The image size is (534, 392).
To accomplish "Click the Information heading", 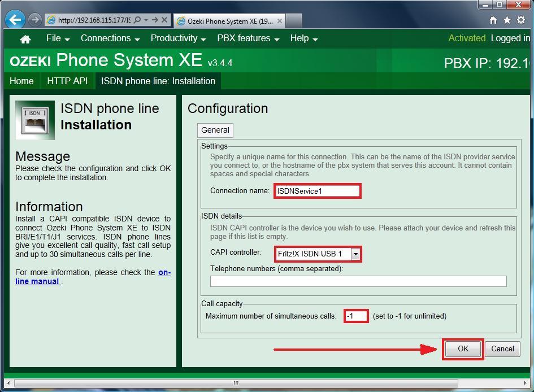I will click(x=49, y=207).
